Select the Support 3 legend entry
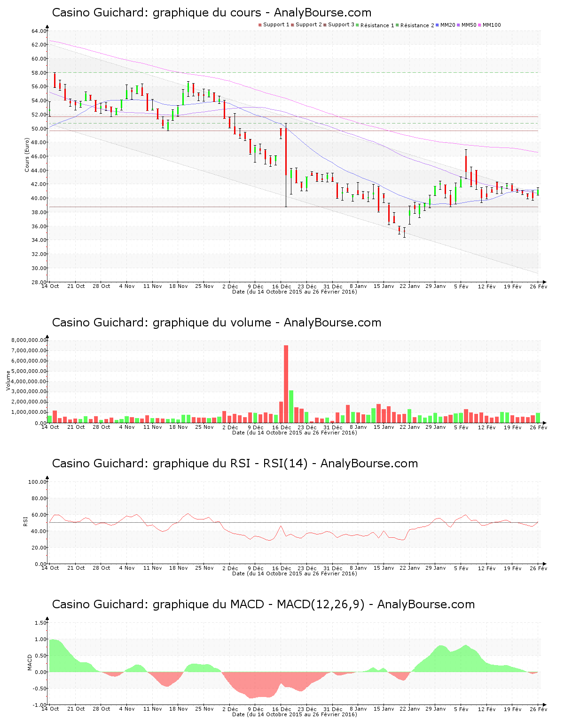Image resolution: width=564 pixels, height=728 pixels. click(x=341, y=25)
